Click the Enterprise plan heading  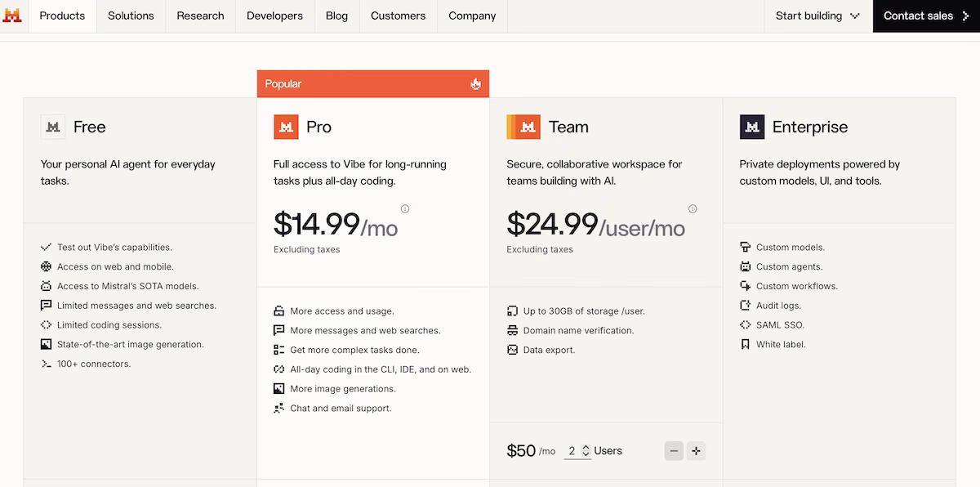[x=810, y=127]
